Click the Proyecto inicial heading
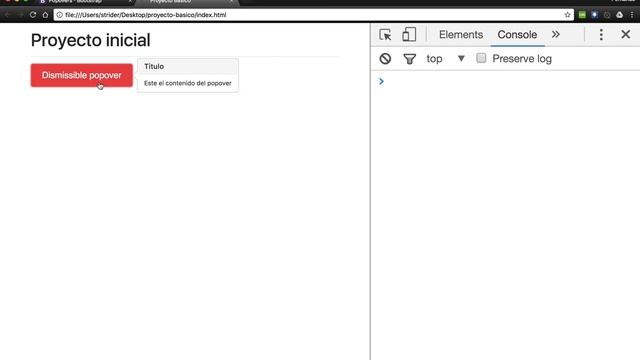640x360 pixels. click(91, 40)
